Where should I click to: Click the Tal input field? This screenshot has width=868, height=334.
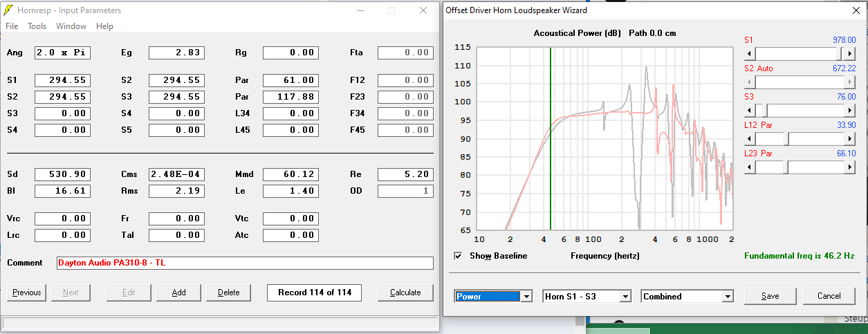click(x=176, y=235)
